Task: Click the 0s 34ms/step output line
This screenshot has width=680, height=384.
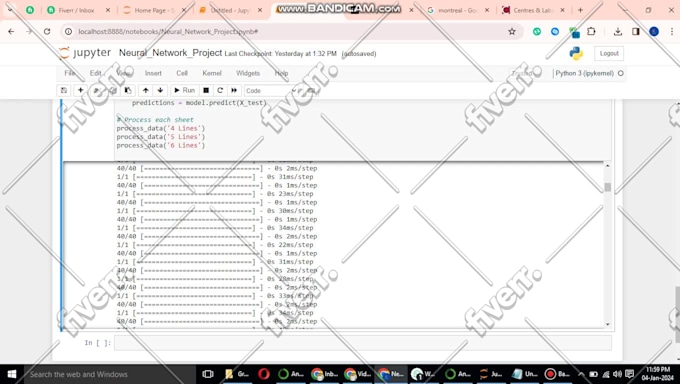Action: point(215,228)
